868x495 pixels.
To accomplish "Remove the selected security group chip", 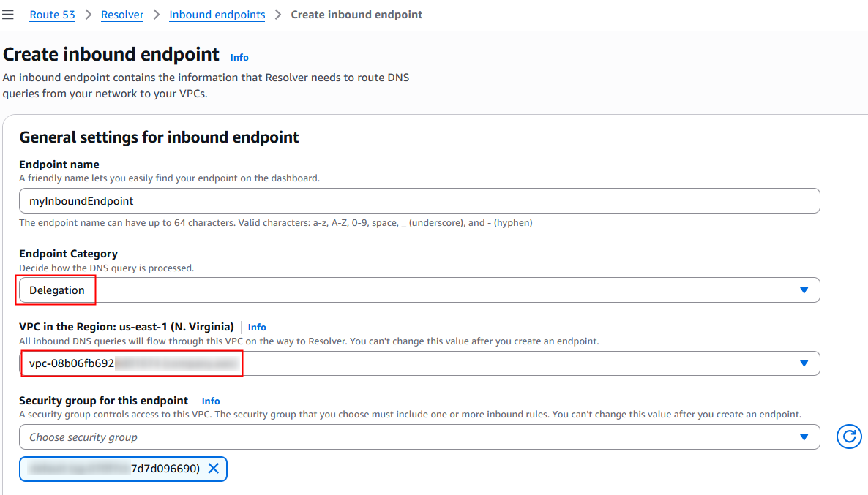I will (x=213, y=469).
